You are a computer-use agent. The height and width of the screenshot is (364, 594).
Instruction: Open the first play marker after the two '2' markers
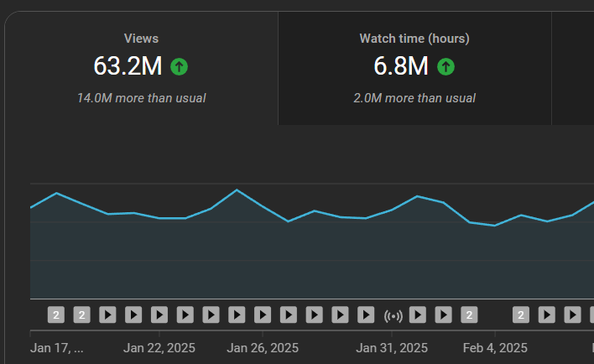(107, 315)
